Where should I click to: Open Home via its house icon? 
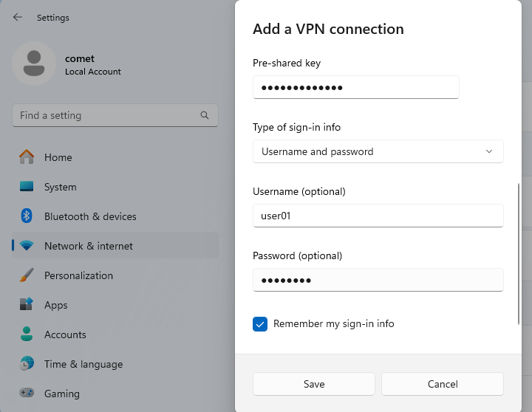click(x=27, y=157)
